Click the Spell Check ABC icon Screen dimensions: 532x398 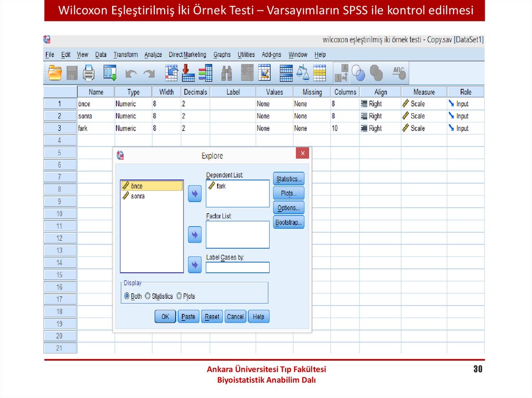399,73
